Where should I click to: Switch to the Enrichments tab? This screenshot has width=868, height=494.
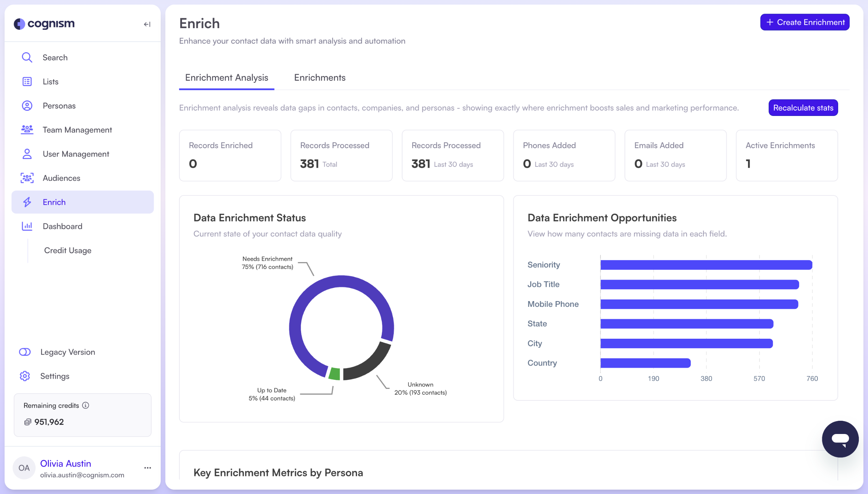pyautogui.click(x=319, y=78)
